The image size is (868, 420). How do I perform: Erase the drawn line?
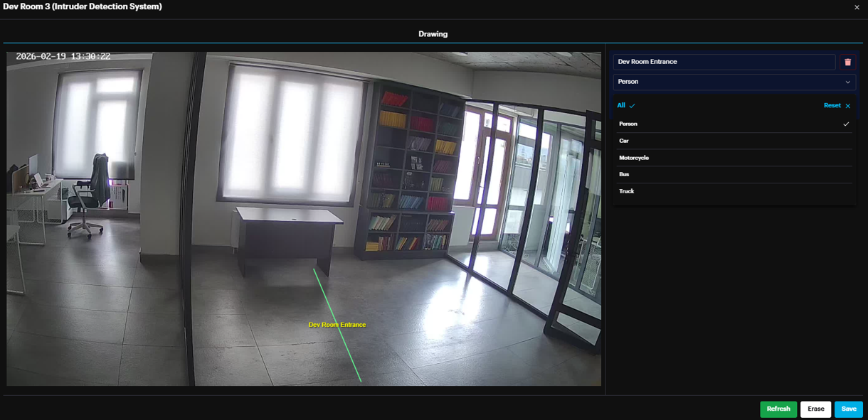[x=815, y=409]
